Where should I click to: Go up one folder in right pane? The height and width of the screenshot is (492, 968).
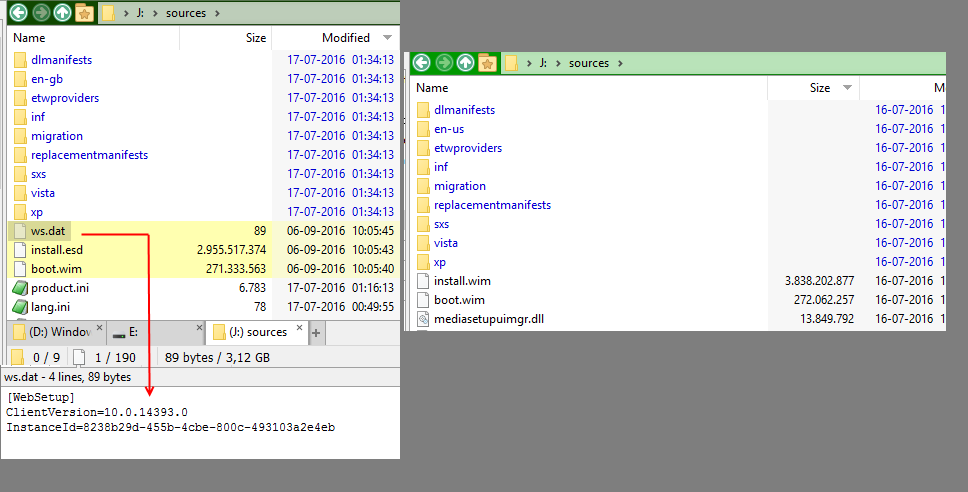point(465,62)
